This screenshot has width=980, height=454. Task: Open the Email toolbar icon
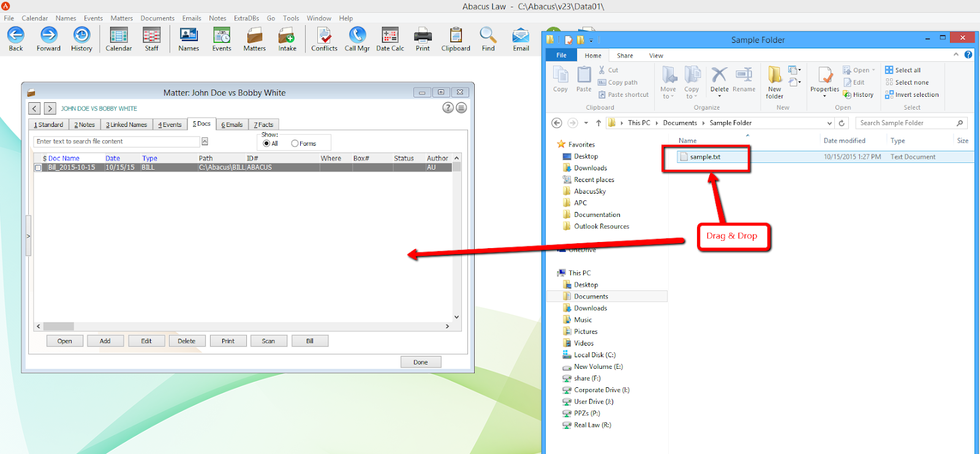point(521,39)
